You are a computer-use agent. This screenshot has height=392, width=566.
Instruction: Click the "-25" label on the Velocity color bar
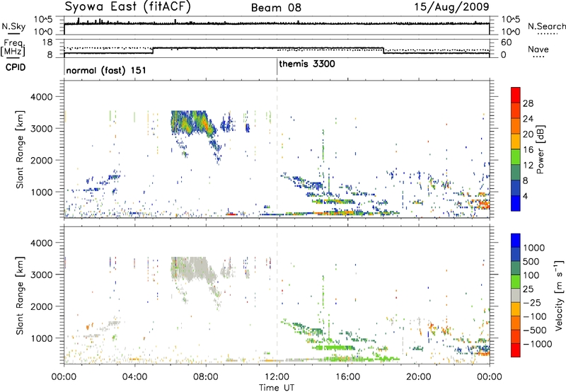[x=533, y=302]
